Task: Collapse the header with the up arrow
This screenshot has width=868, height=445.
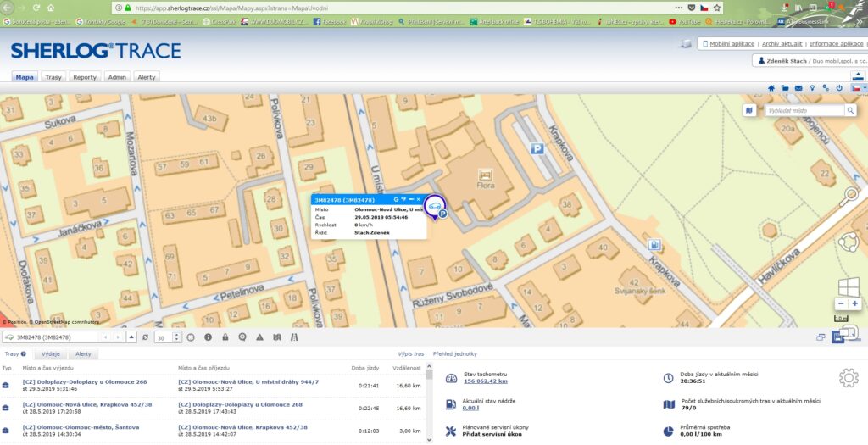Action: [x=858, y=75]
